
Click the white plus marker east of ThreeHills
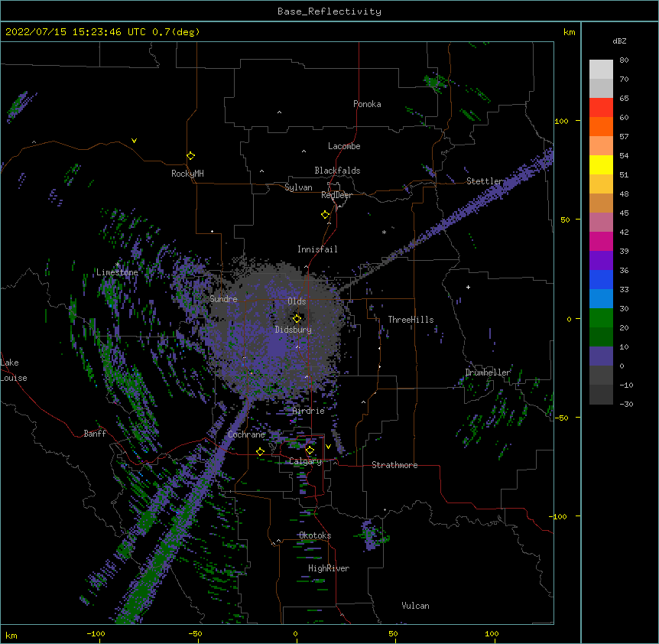pyautogui.click(x=468, y=287)
